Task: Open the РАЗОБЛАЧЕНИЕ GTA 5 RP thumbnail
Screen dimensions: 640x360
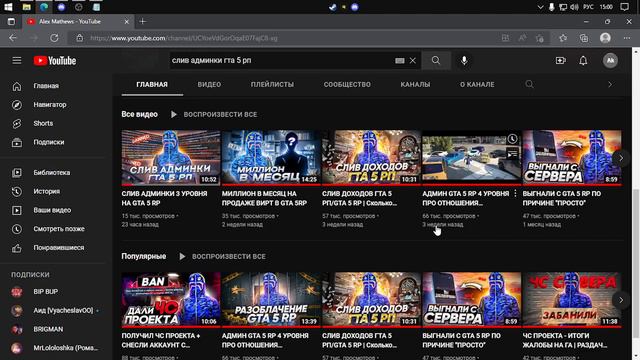Action: tap(271, 300)
